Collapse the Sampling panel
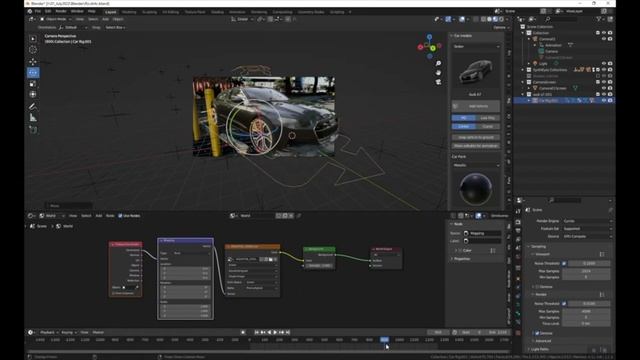 (x=538, y=247)
